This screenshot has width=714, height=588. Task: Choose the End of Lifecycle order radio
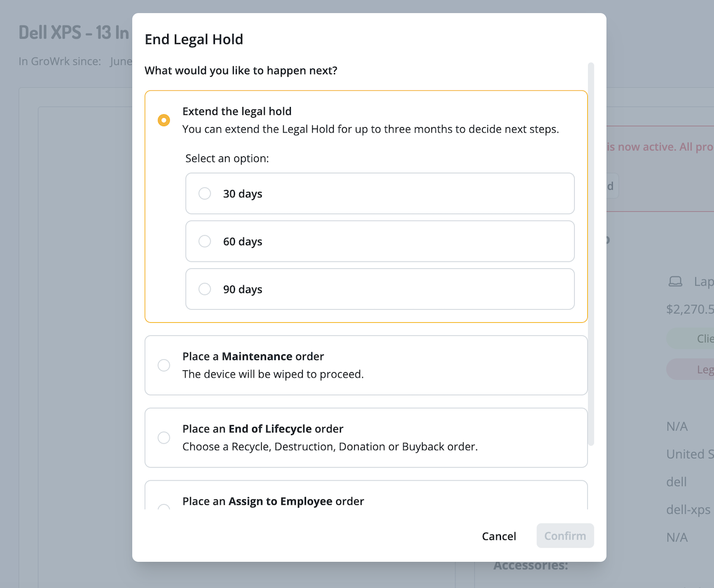coord(164,438)
